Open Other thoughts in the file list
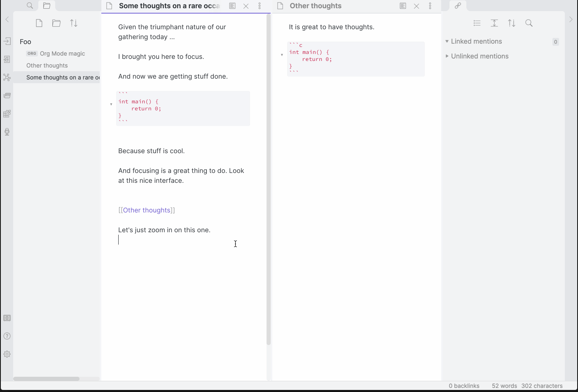This screenshot has height=392, width=578. (x=47, y=65)
